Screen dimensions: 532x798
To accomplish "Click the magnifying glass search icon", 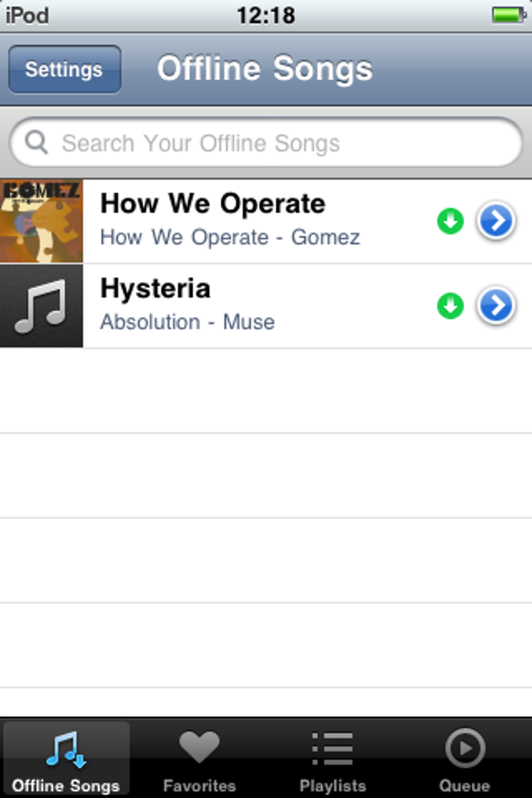I will [37, 142].
